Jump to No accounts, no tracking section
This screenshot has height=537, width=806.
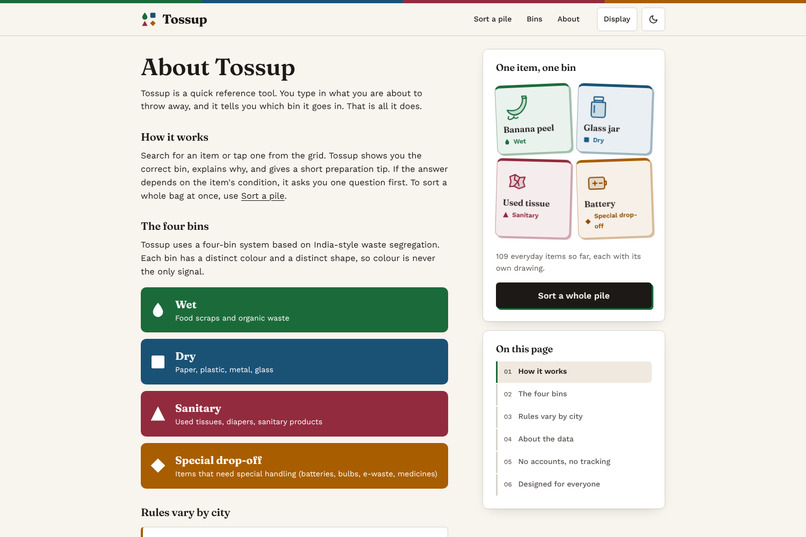point(574,462)
